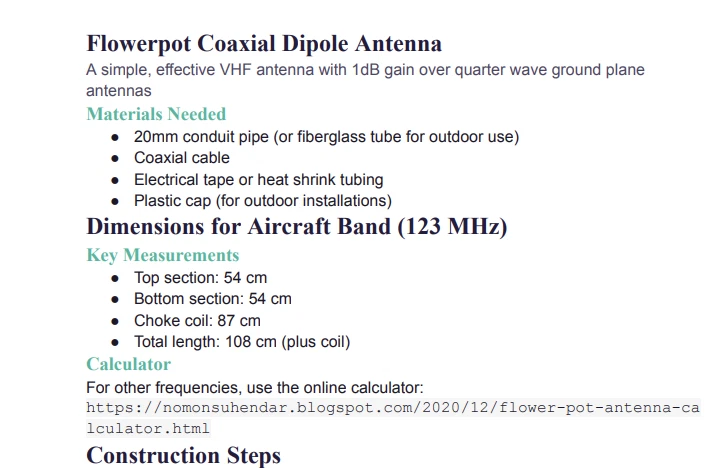Click the Total length: 108 cm item
This screenshot has width=721, height=468.
point(242,341)
